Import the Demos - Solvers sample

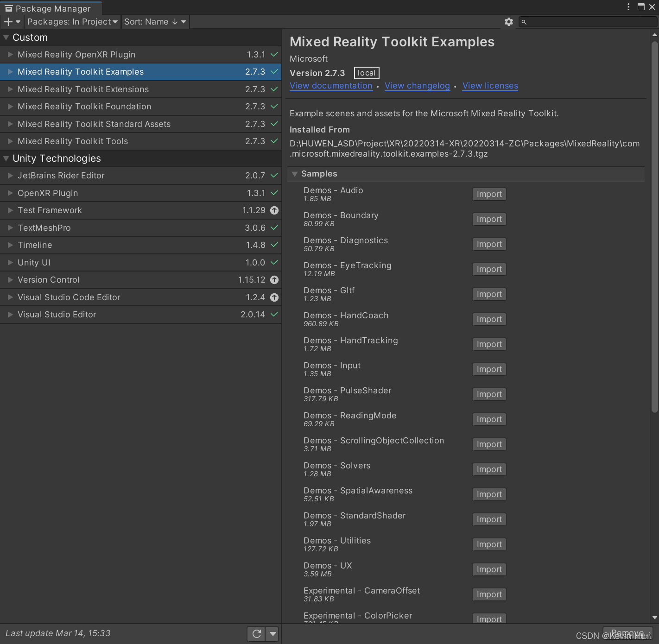coord(489,469)
